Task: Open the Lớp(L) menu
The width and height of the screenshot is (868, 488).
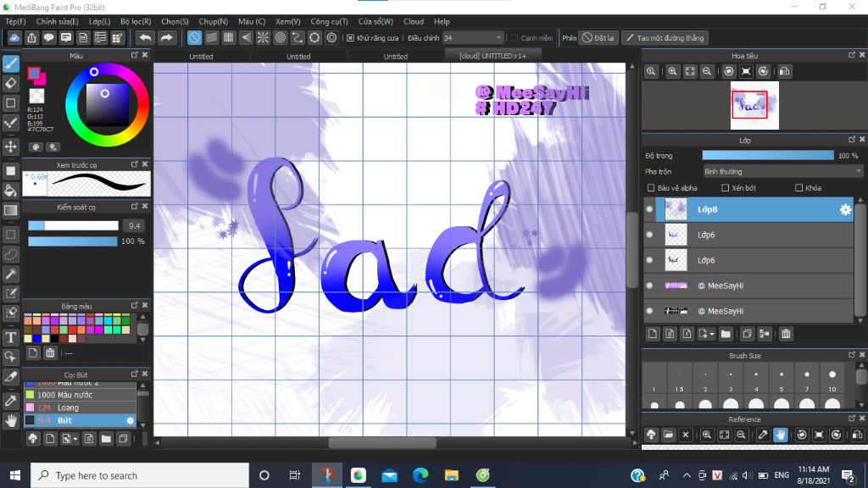Action: pyautogui.click(x=100, y=21)
